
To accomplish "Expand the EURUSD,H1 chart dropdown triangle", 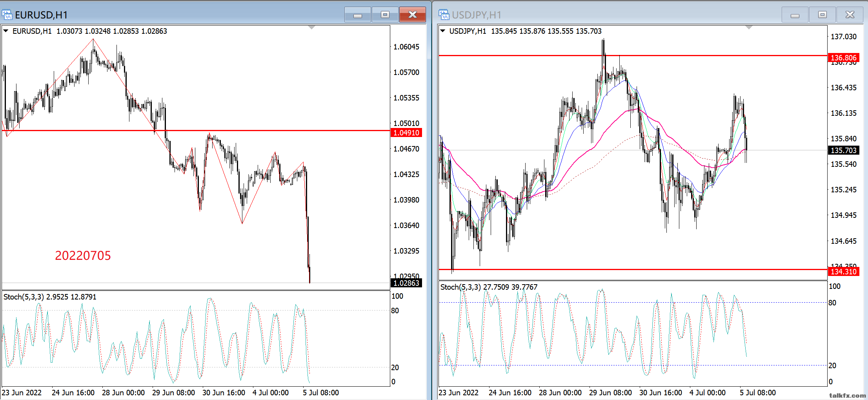I will [x=6, y=31].
